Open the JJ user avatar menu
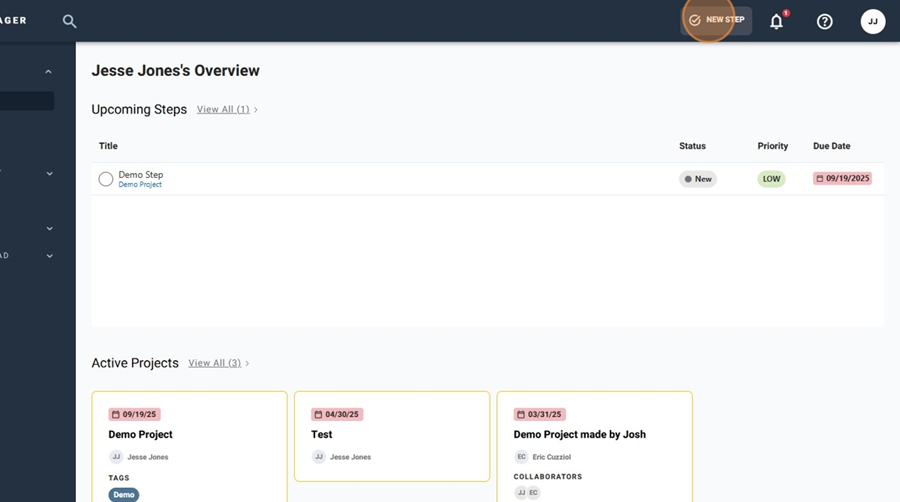Image resolution: width=900 pixels, height=502 pixels. [x=872, y=22]
